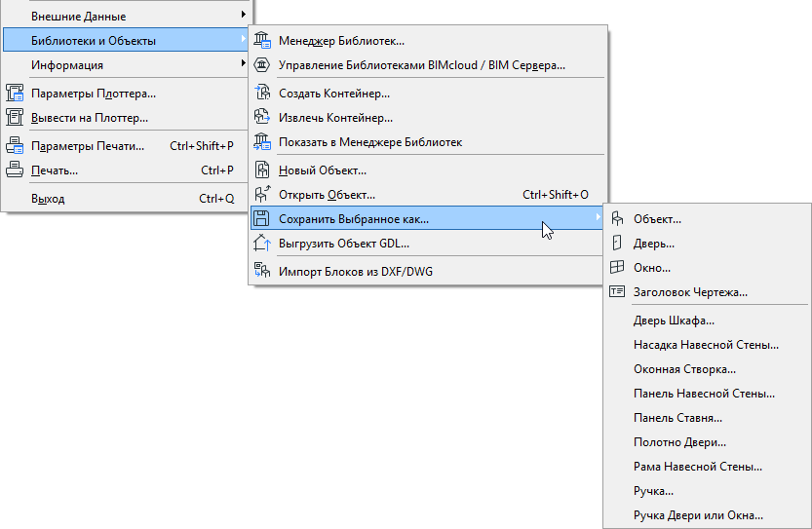812x529 pixels.
Task: Click the Заголовок Чертежа title icon
Action: coord(617,291)
